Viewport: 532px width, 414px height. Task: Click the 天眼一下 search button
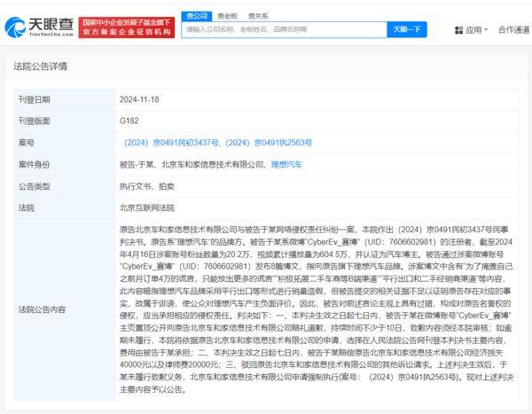pyautogui.click(x=407, y=29)
